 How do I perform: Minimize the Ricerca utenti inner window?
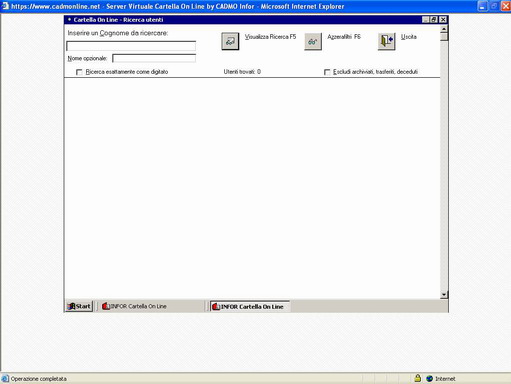coord(426,20)
